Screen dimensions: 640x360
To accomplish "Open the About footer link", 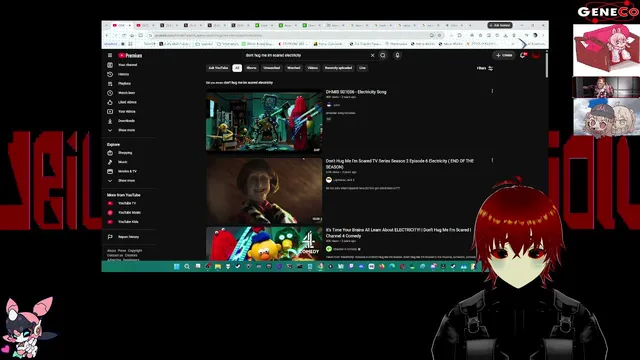I will tap(111, 251).
